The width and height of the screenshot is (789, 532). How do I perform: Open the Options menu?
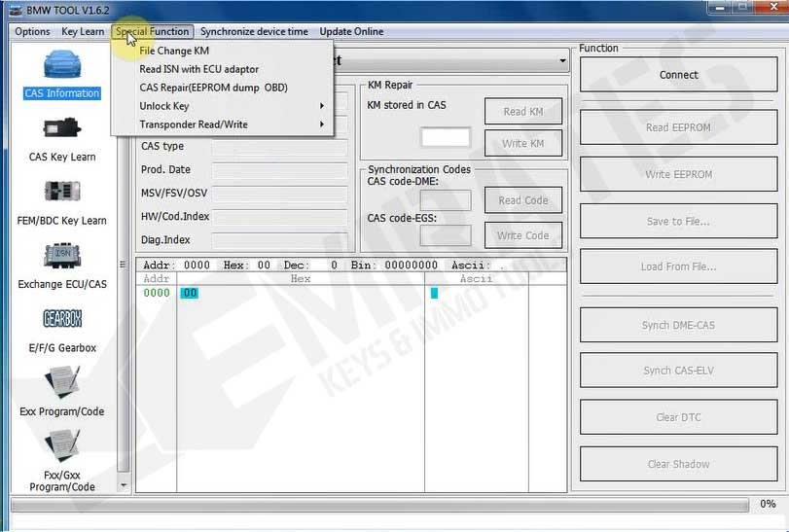click(x=32, y=32)
